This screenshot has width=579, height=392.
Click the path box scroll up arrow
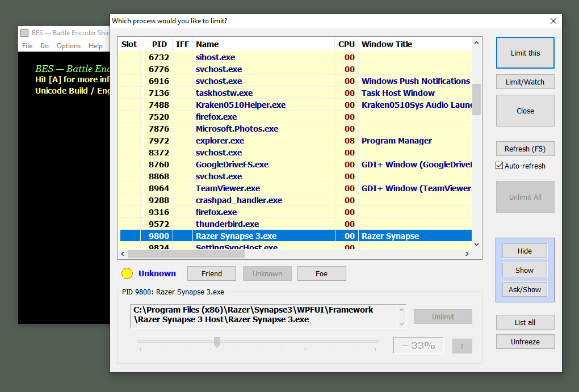(402, 310)
